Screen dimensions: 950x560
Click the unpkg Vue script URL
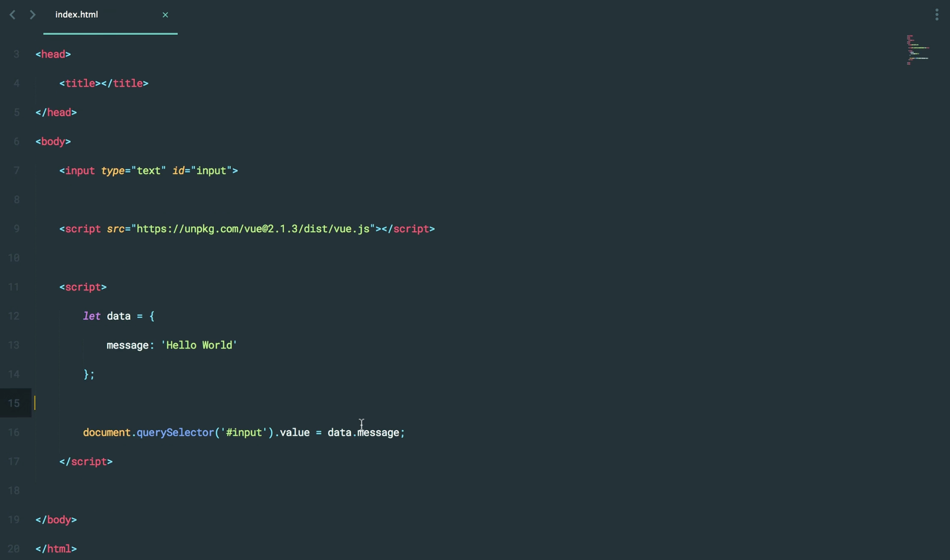(253, 229)
